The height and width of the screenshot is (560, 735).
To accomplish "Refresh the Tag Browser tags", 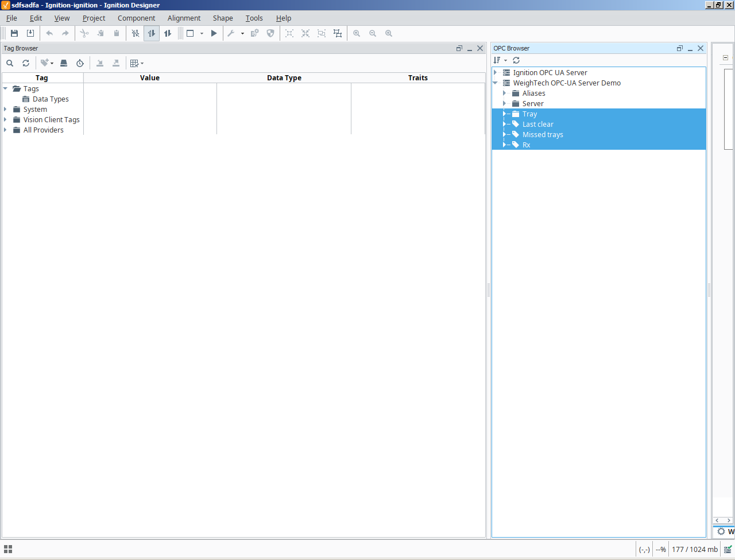I will (26, 63).
